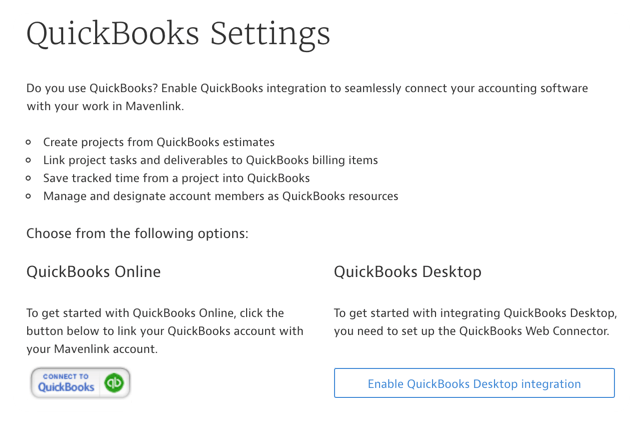Click the QuickBooks Web Connector description text
643x425 pixels.
pyautogui.click(x=471, y=322)
